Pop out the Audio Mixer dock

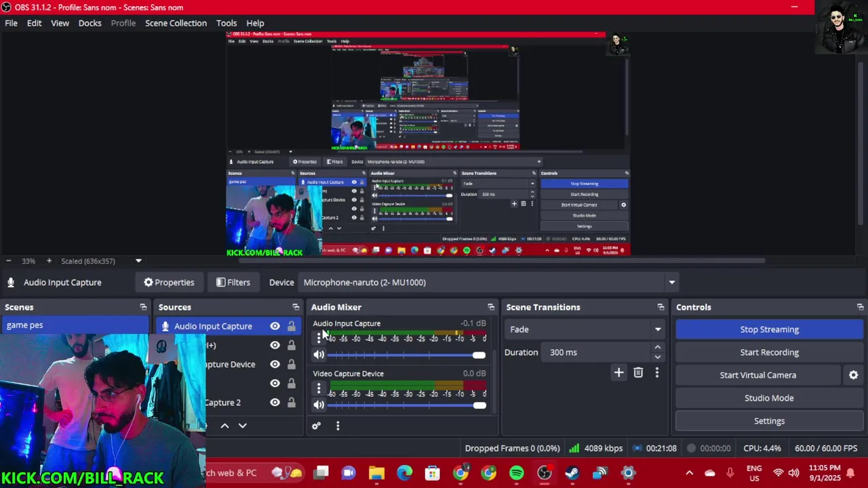click(491, 307)
